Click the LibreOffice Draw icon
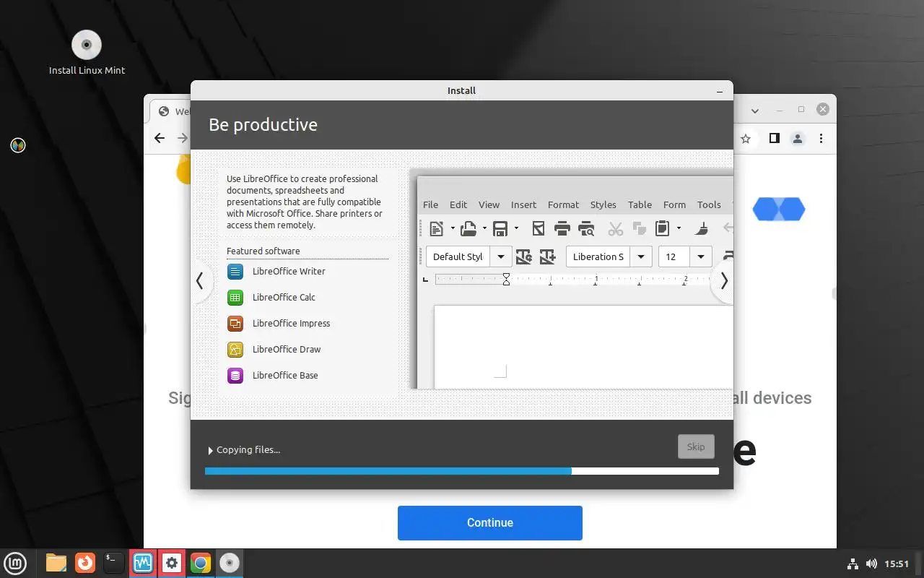Viewport: 924px width, 578px height. click(235, 350)
